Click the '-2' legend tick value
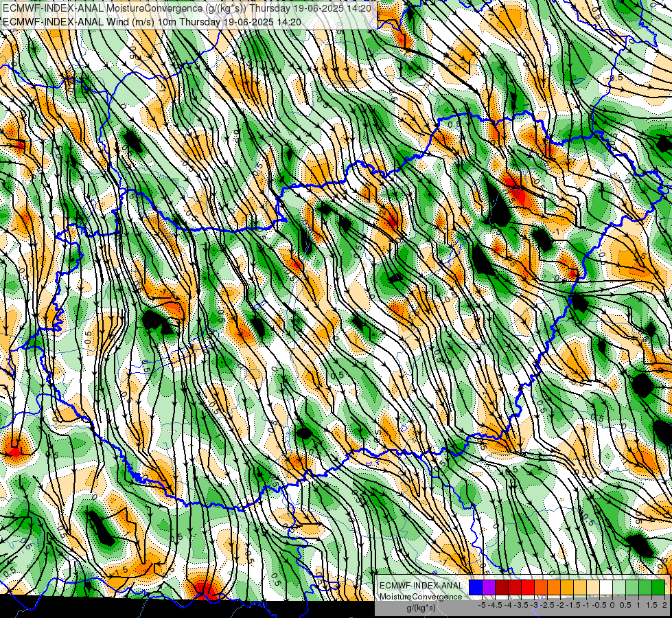Screen dimensions: 672x618 [559, 605]
